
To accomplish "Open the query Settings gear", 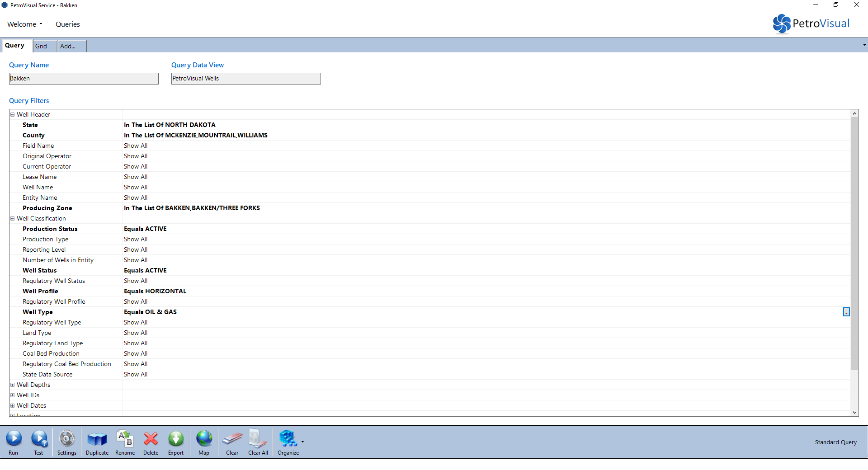I will (67, 442).
